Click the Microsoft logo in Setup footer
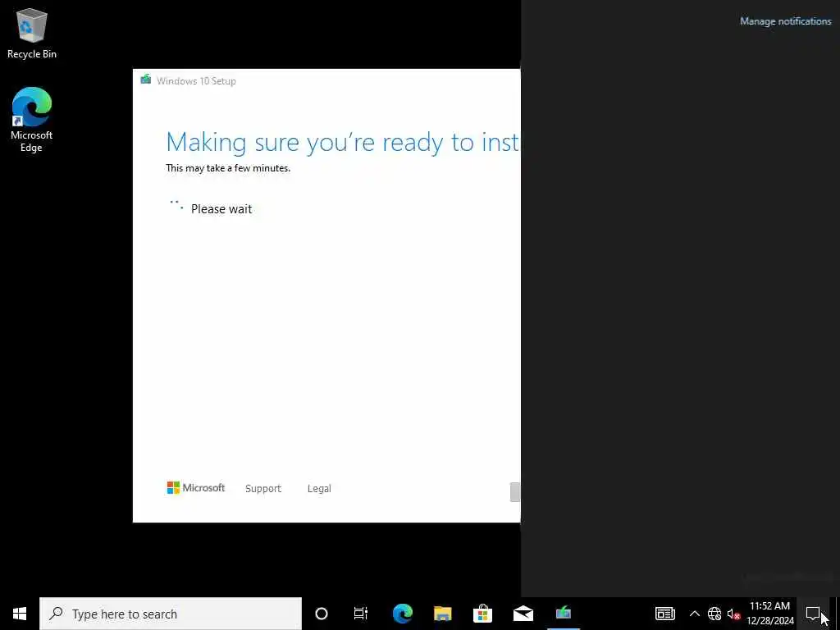 196,487
